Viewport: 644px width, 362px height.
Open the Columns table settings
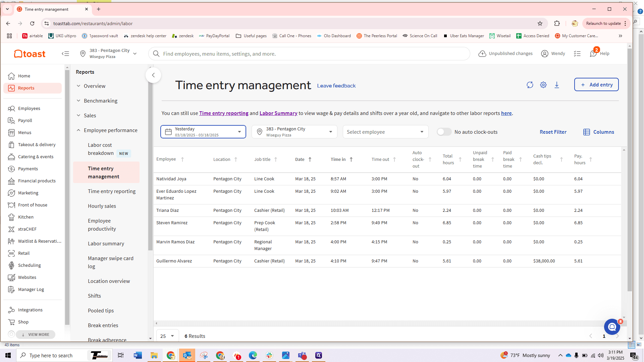point(599,132)
